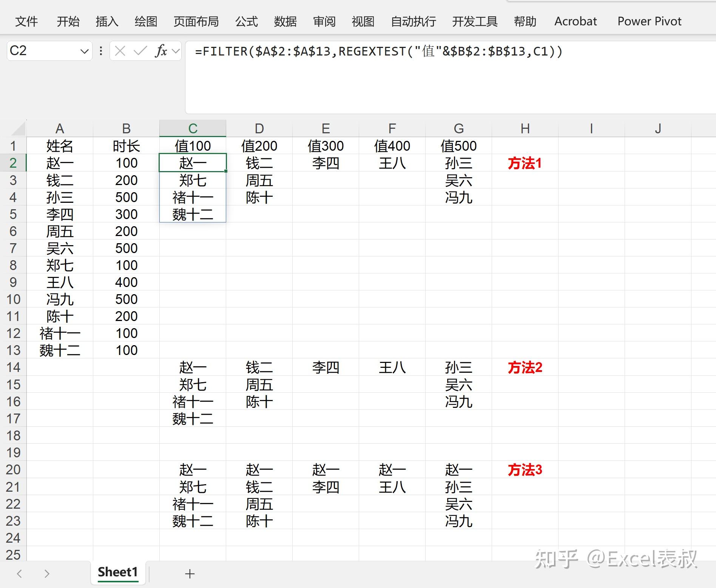Cancel formula entry with the X icon

120,51
